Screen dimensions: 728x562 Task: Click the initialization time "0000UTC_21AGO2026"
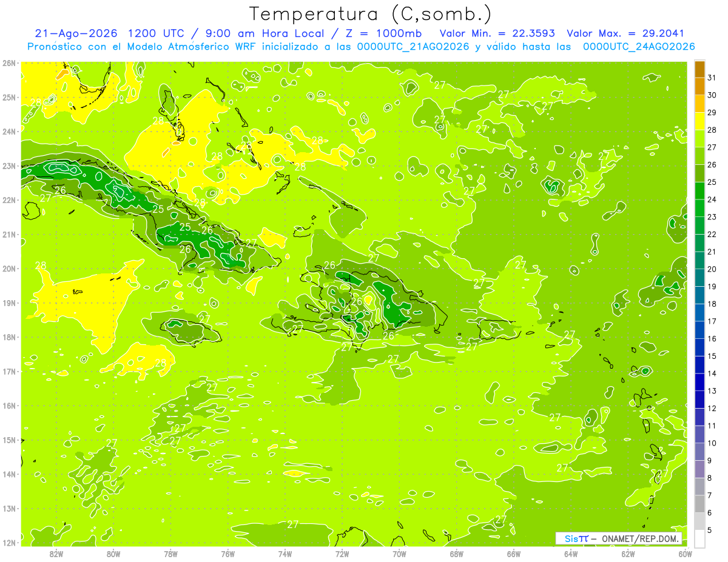(413, 47)
